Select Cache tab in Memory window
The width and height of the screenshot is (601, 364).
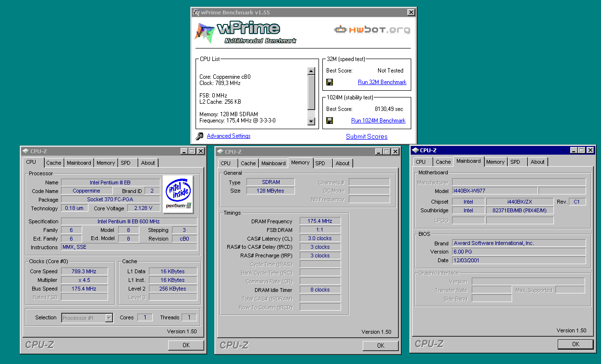[x=248, y=163]
